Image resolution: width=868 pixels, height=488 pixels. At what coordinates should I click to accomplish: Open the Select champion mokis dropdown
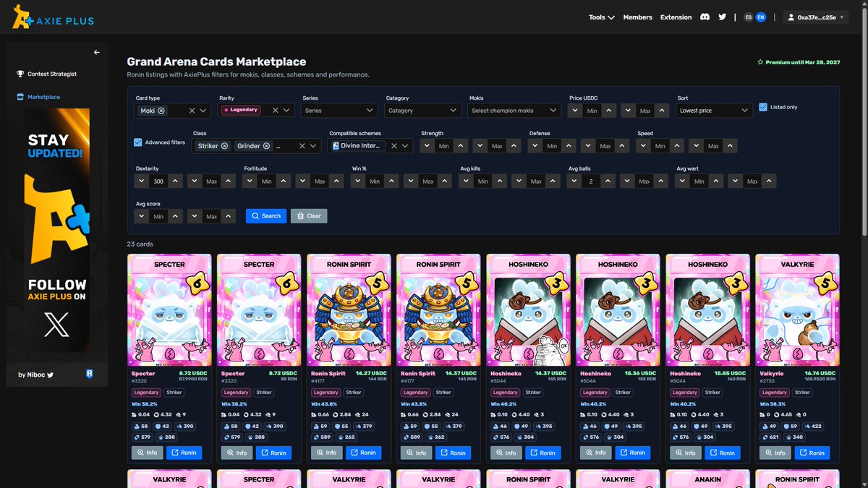click(x=514, y=111)
